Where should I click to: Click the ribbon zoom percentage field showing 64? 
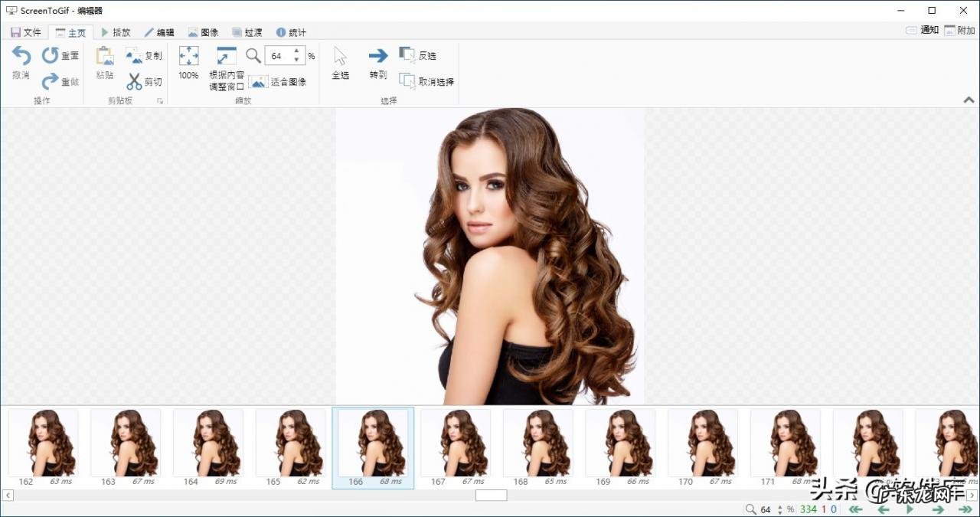[x=277, y=56]
